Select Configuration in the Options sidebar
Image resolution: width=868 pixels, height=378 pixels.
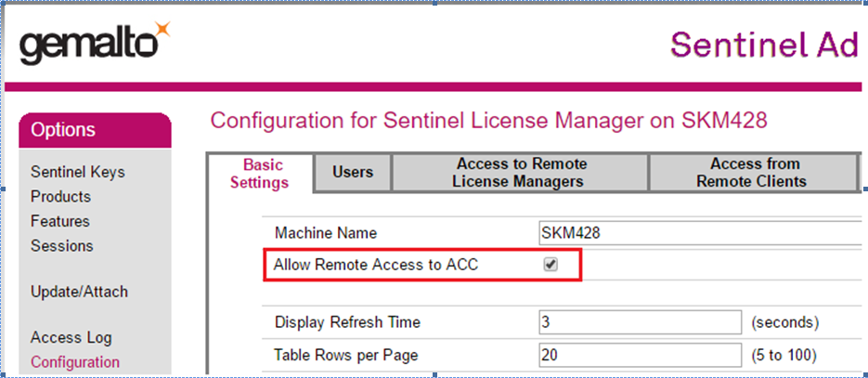pos(74,361)
